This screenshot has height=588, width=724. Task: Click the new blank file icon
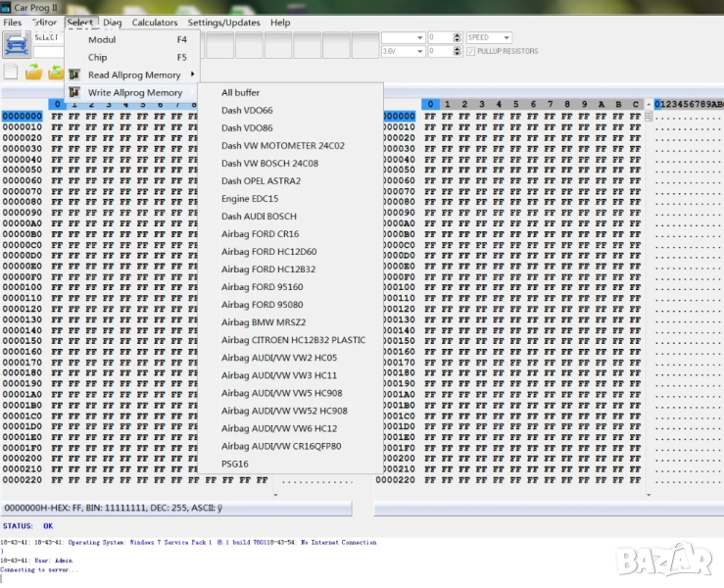[11, 73]
